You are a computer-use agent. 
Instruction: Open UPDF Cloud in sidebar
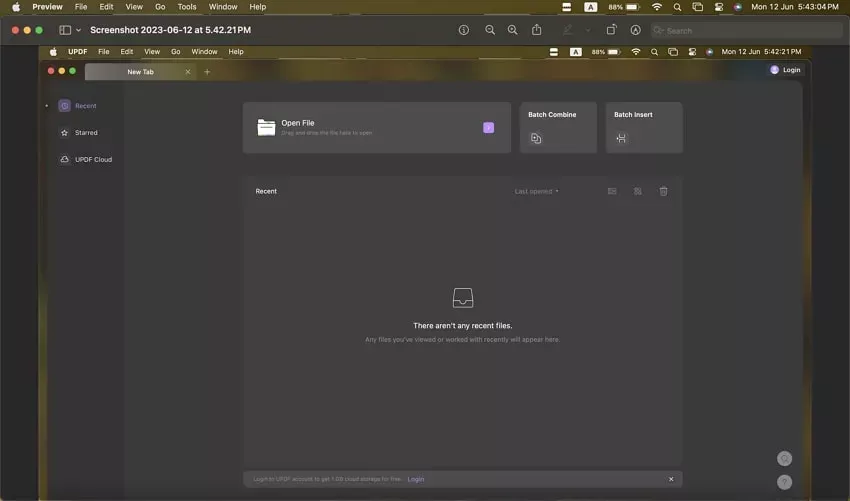(86, 159)
